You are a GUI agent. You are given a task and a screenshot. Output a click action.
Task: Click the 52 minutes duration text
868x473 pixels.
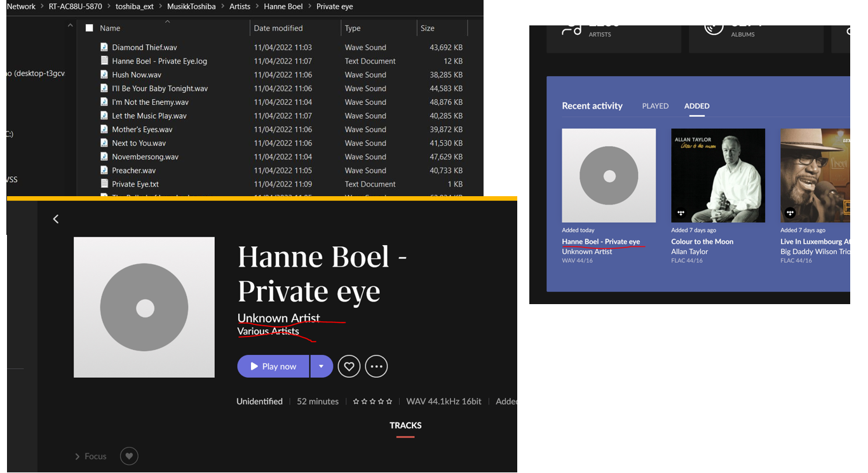[318, 401]
